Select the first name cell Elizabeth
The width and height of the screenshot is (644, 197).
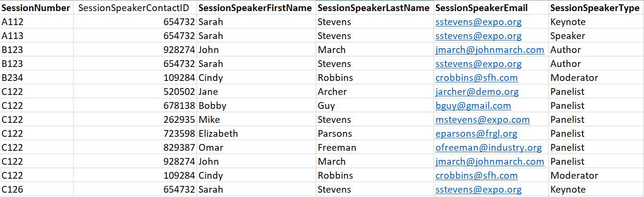[x=256, y=134]
